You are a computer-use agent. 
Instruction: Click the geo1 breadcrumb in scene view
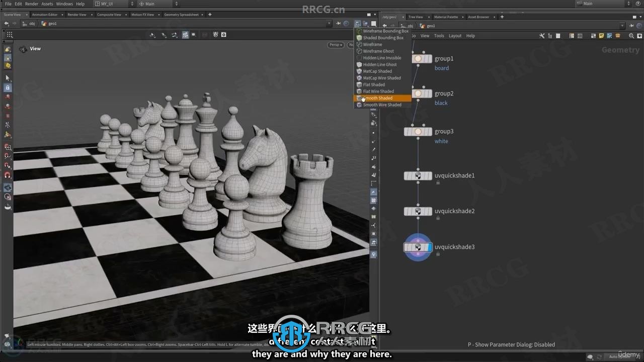[49, 24]
